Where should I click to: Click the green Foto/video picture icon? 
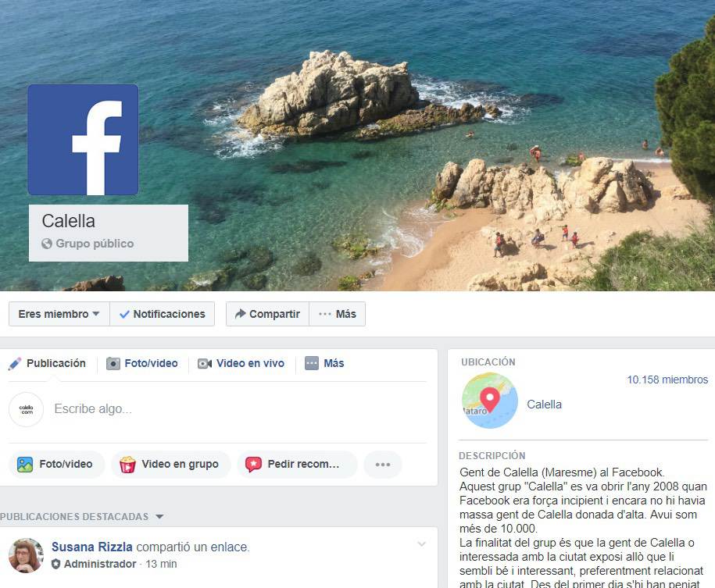[25, 465]
